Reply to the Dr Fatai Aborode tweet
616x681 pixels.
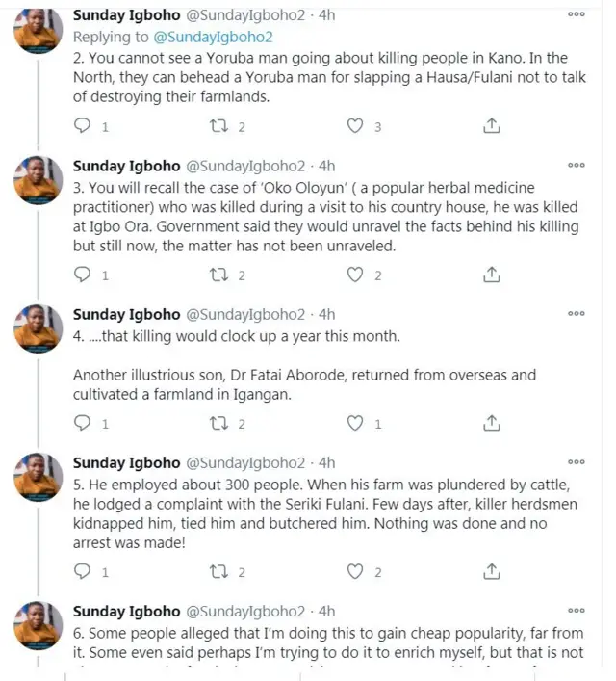point(84,423)
